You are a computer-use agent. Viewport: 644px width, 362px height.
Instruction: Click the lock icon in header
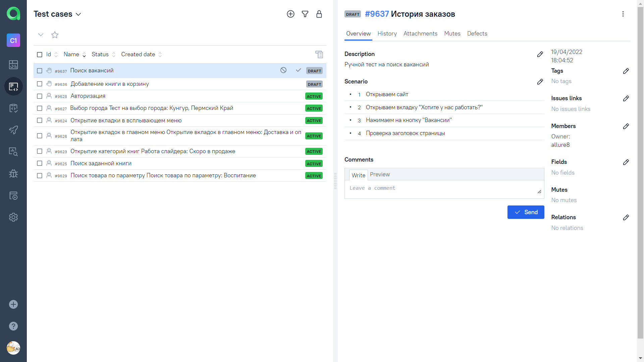point(319,14)
